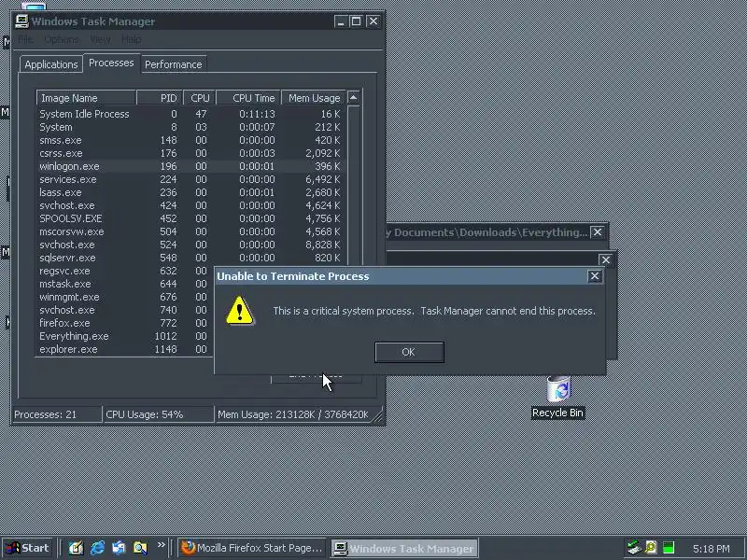Screen dimensions: 747x560
Task: Switch to Mozilla Firefox Start Page taskbar button
Action: click(x=251, y=548)
